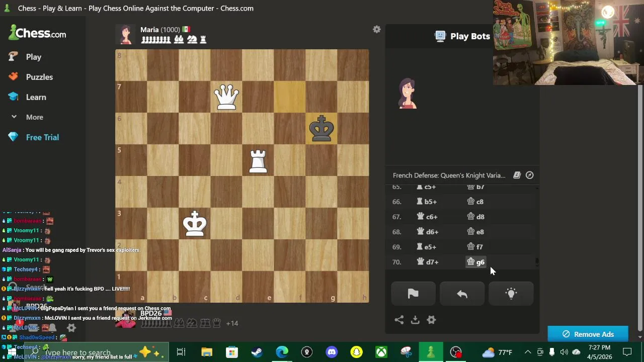Click French Defense opening name

click(x=449, y=175)
